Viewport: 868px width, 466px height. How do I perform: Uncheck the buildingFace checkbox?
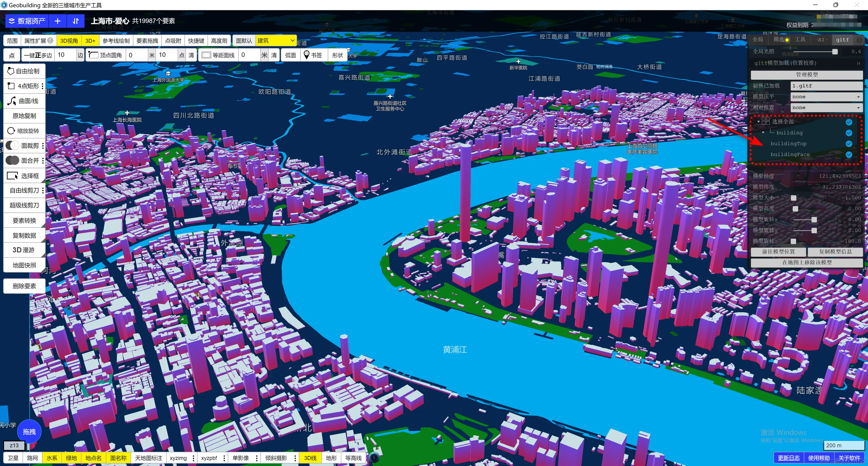coord(849,155)
